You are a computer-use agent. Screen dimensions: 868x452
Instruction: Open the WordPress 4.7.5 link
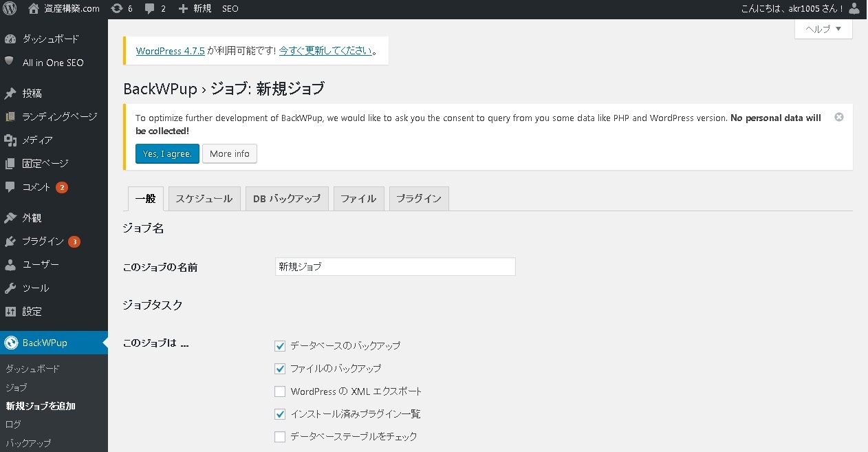[x=171, y=51]
